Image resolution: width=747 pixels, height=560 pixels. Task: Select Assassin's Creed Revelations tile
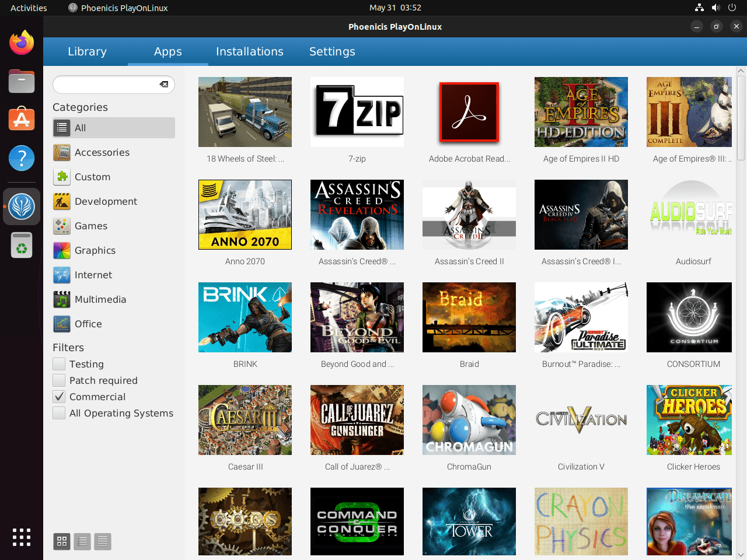357,215
